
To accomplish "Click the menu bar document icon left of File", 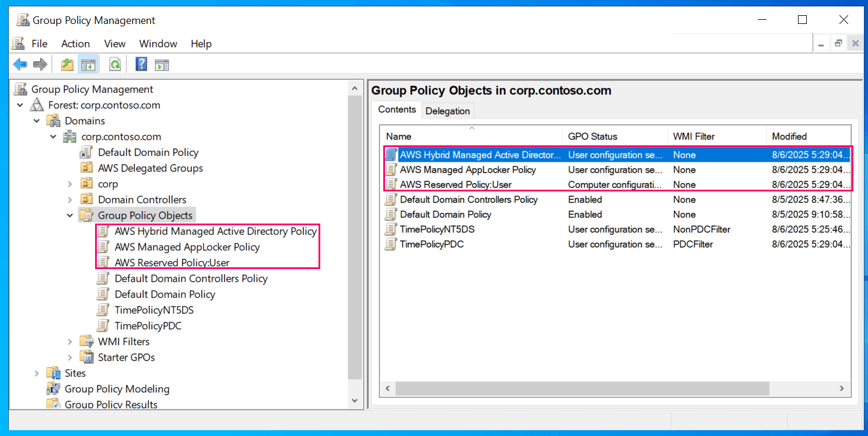I will 18,44.
